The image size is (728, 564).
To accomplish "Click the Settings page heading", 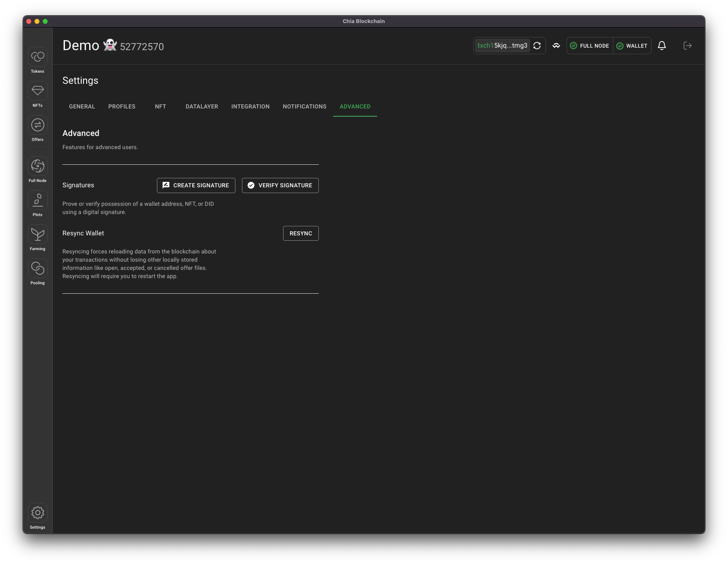I will tap(81, 81).
